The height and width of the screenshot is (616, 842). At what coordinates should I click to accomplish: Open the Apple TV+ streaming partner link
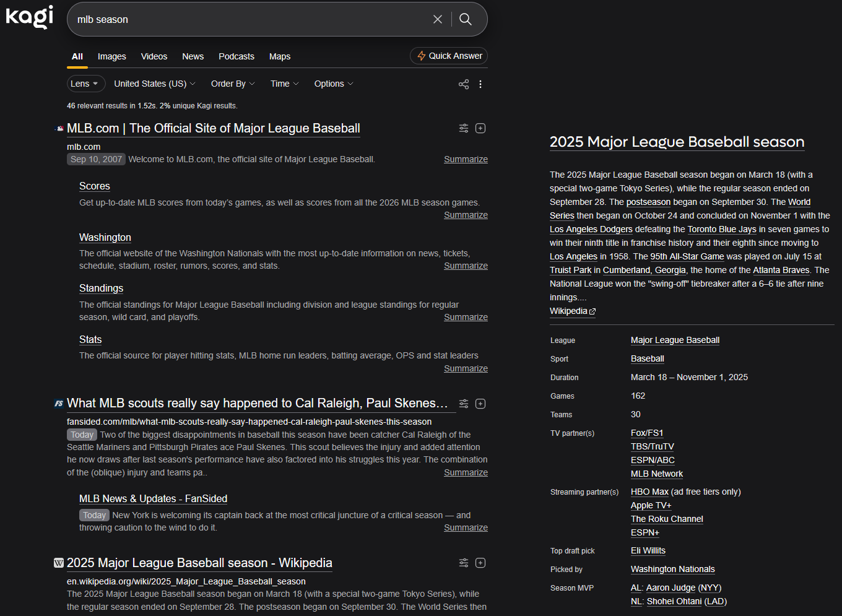pos(651,505)
